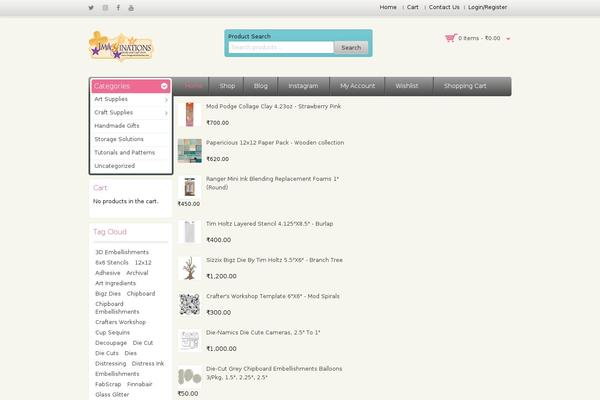This screenshot has width=600, height=400.
Task: Select the Glass Glitter tag
Action: pyautogui.click(x=112, y=395)
